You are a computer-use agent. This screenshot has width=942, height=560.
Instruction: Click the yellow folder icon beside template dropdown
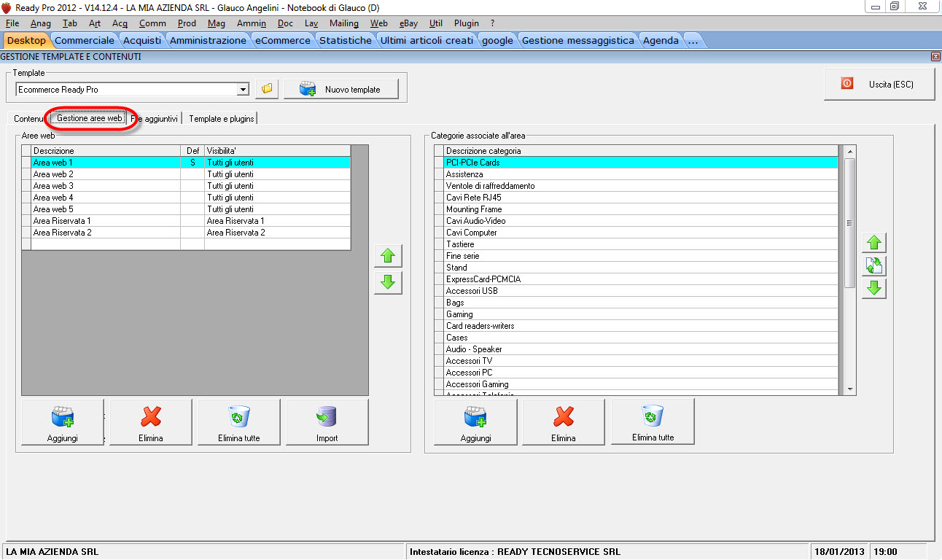267,89
